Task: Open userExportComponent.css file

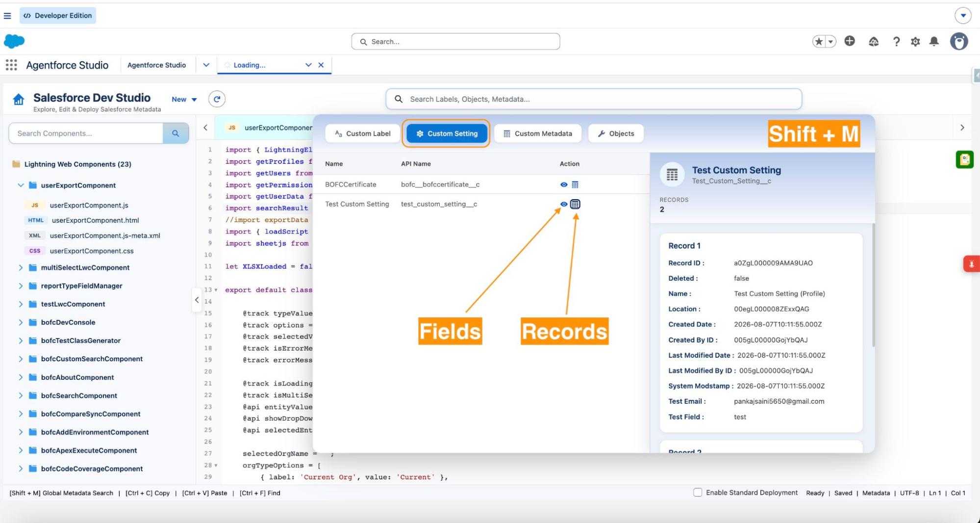Action: point(92,251)
